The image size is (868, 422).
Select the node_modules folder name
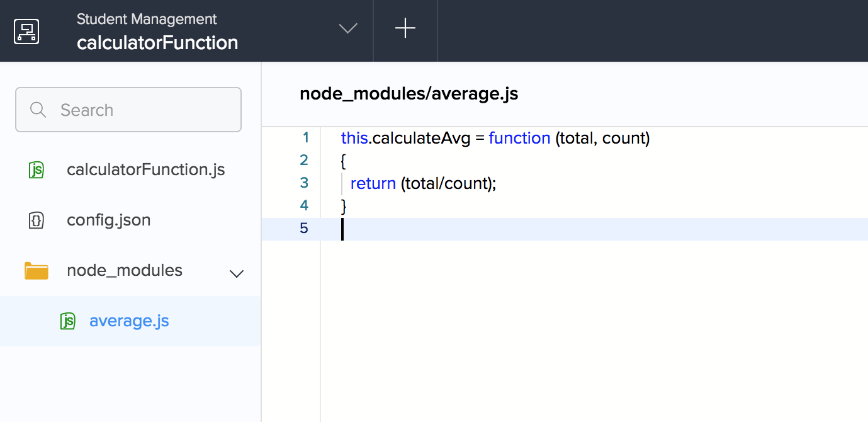[125, 271]
